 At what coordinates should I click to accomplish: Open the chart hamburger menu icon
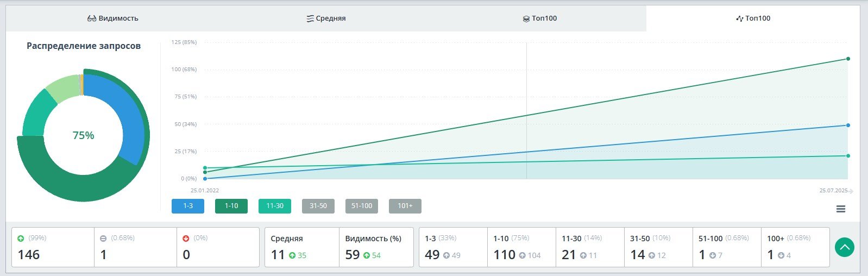pyautogui.click(x=841, y=209)
